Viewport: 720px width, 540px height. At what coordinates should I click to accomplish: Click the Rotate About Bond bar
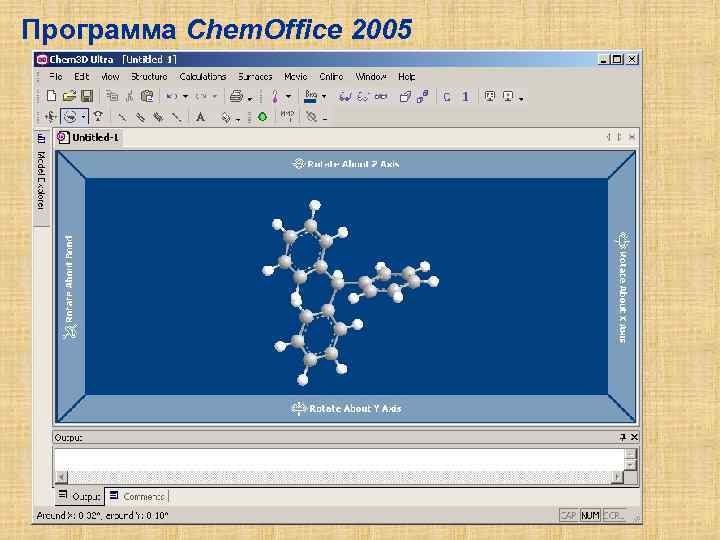[70, 287]
